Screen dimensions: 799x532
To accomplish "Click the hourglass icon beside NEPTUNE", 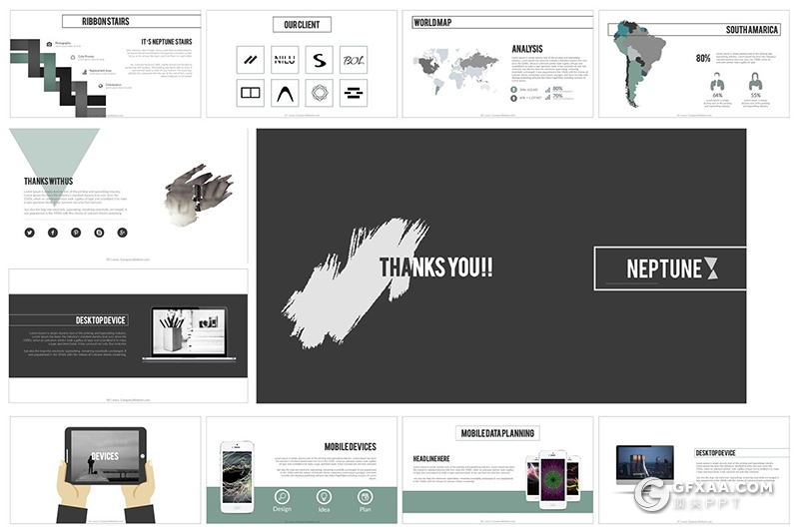I will coord(710,267).
